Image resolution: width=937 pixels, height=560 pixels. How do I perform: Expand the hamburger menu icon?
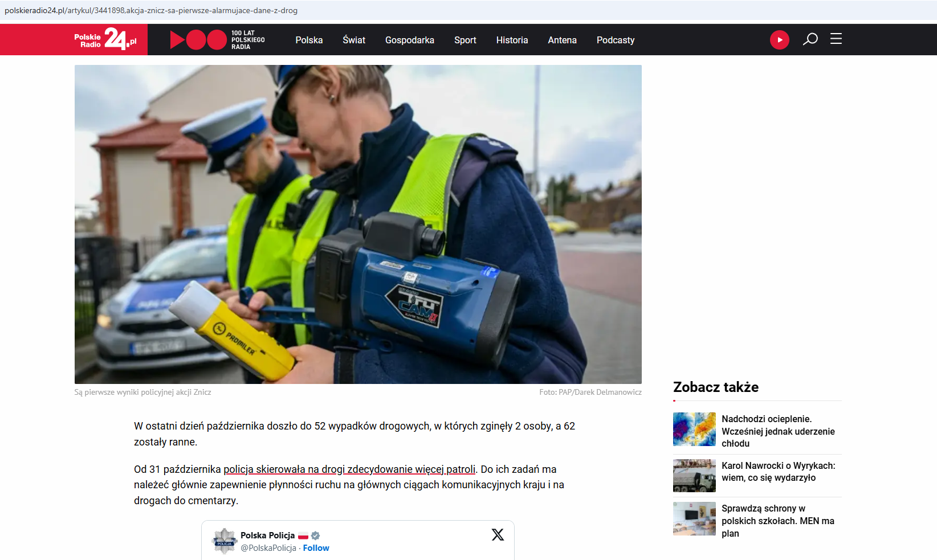click(836, 39)
